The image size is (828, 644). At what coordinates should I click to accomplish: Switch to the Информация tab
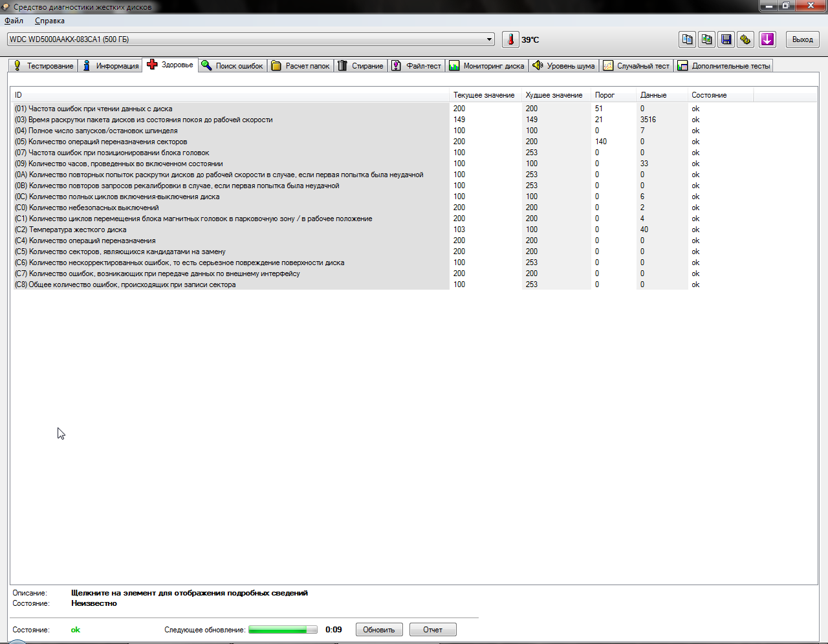point(111,66)
